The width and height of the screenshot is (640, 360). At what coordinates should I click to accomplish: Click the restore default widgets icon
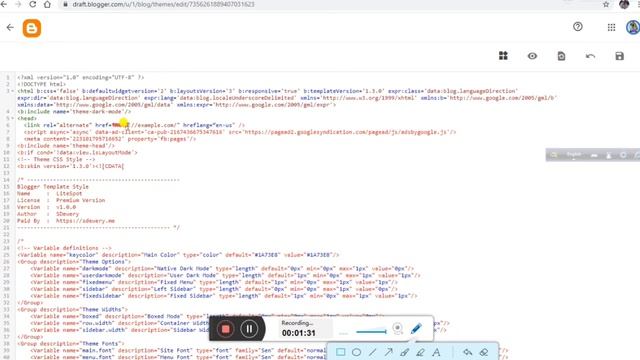[562, 56]
